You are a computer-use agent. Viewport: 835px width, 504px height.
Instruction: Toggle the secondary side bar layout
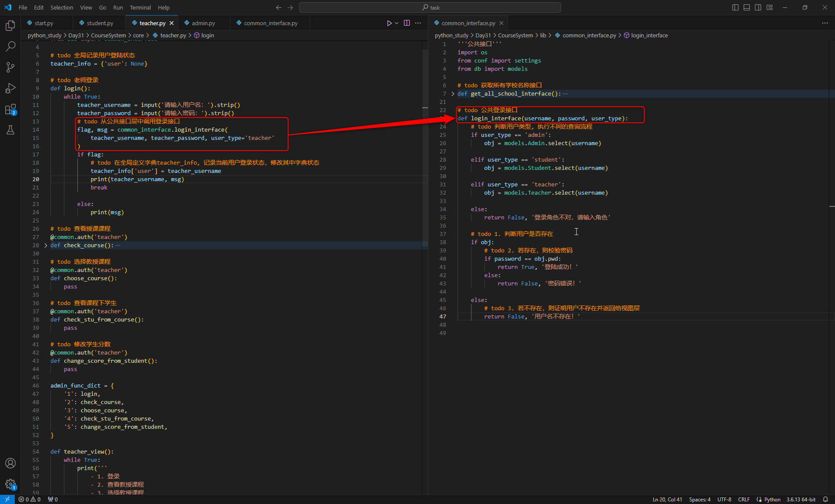pos(758,7)
